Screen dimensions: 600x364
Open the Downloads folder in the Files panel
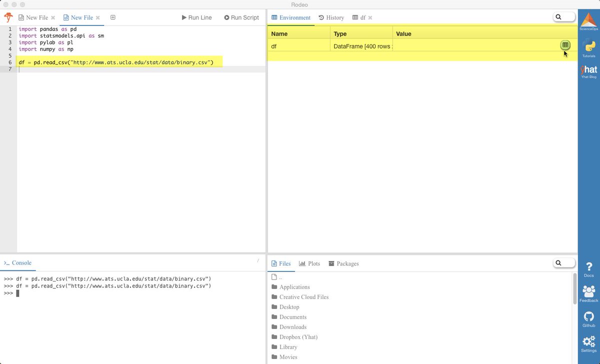tap(292, 326)
